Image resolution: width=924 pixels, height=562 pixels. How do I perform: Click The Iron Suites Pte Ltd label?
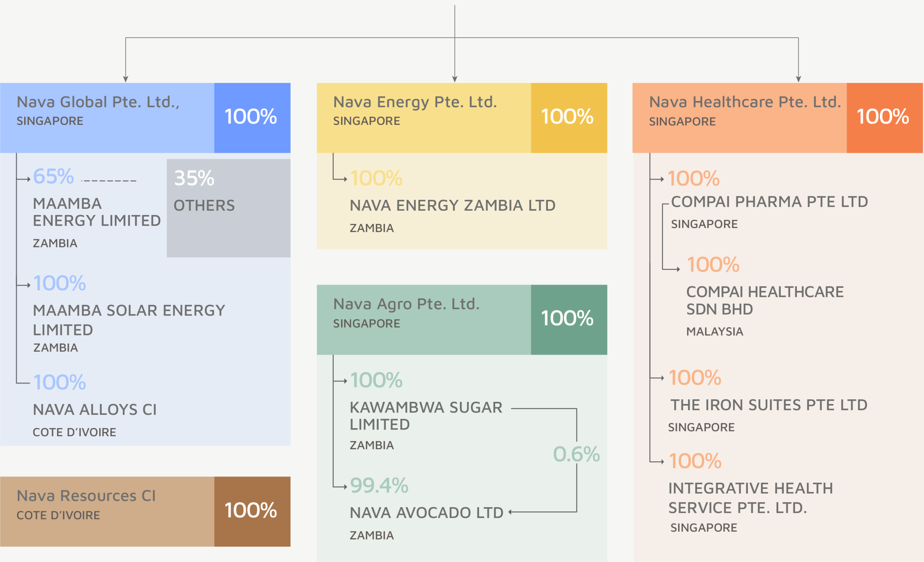point(768,405)
